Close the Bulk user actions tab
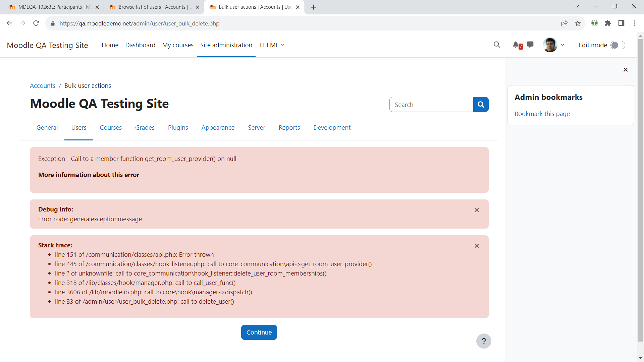This screenshot has height=362, width=644. (x=298, y=7)
